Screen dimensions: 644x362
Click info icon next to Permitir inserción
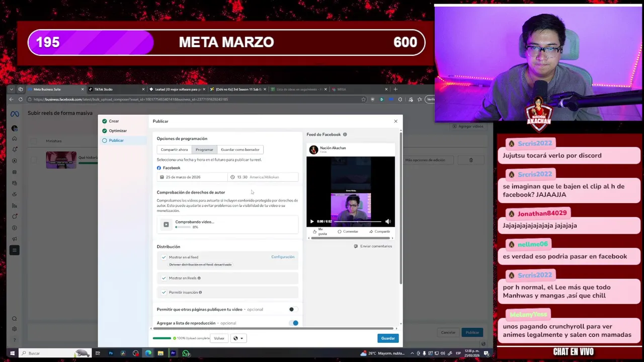(200, 292)
